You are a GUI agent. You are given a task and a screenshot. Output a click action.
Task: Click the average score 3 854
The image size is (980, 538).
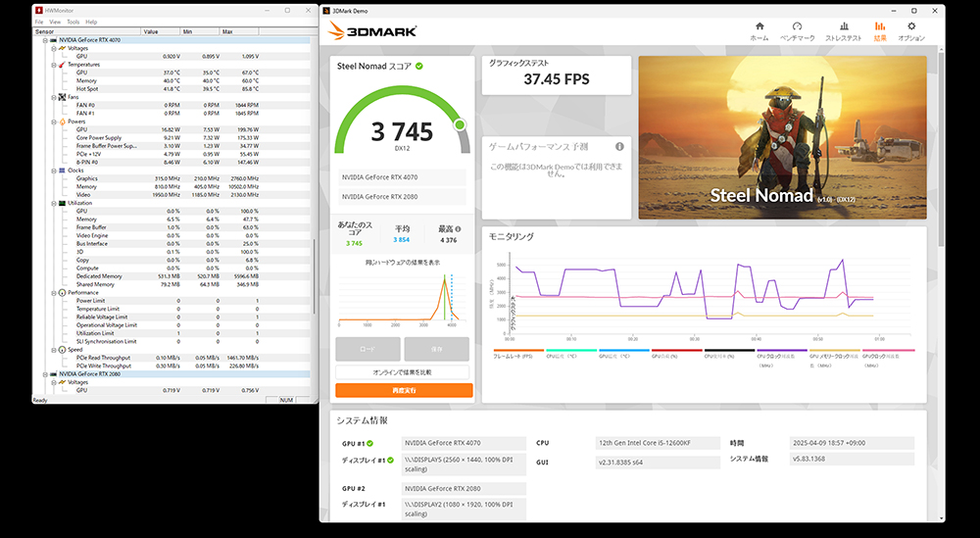(x=401, y=240)
